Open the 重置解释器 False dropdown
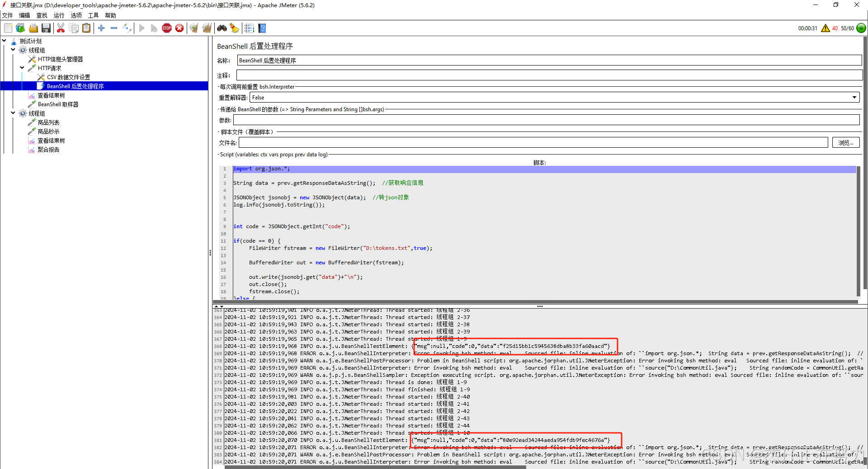 [554, 97]
